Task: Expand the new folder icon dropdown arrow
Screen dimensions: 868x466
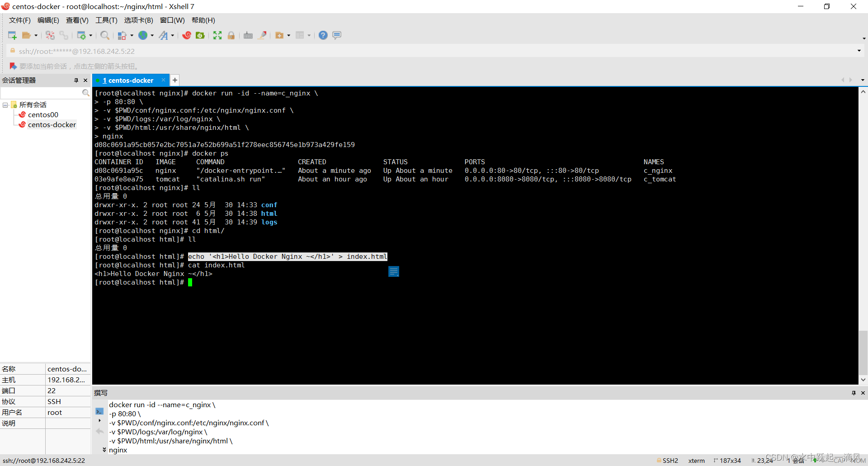Action: pyautogui.click(x=289, y=35)
